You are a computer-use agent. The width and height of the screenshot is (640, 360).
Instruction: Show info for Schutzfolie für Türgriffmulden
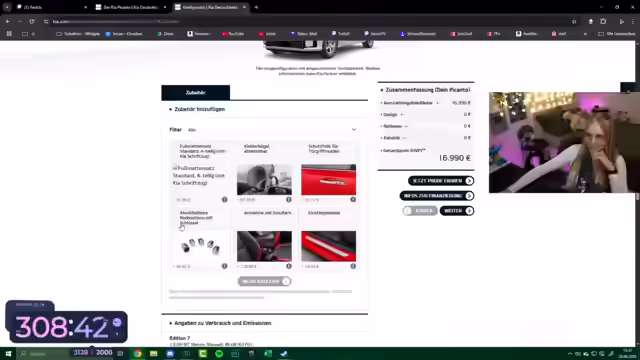tap(353, 200)
